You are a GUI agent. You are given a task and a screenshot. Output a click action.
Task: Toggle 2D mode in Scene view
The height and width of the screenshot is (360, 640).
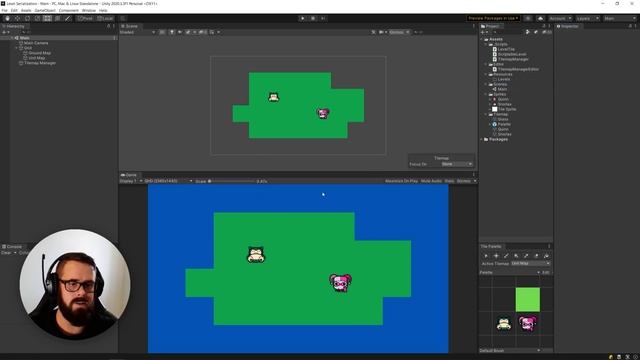[162, 32]
